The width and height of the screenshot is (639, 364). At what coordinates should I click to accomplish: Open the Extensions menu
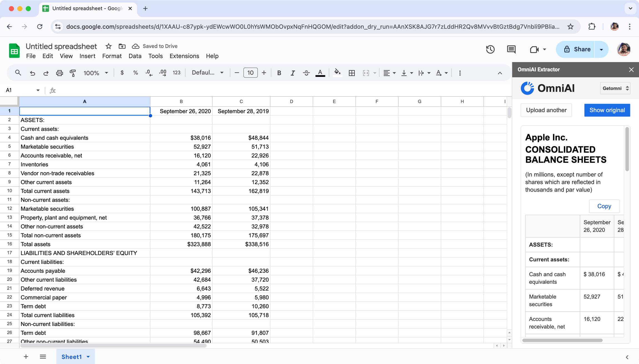tap(184, 56)
